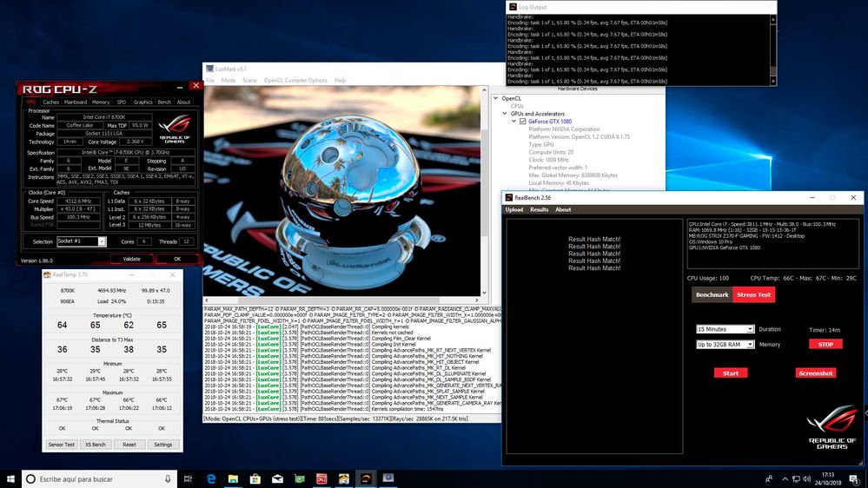Show hidden system tray icons
The height and width of the screenshot is (488, 868).
pos(785,478)
